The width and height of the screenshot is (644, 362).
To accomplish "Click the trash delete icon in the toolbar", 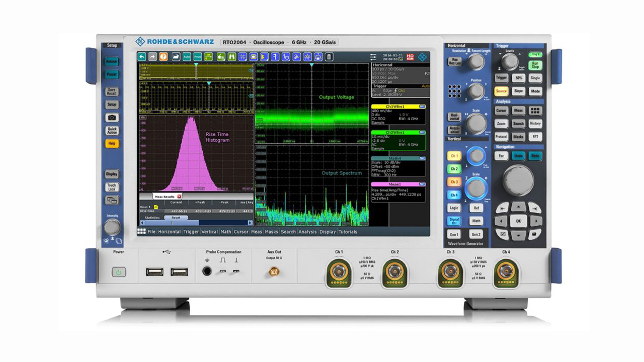I will click(329, 57).
